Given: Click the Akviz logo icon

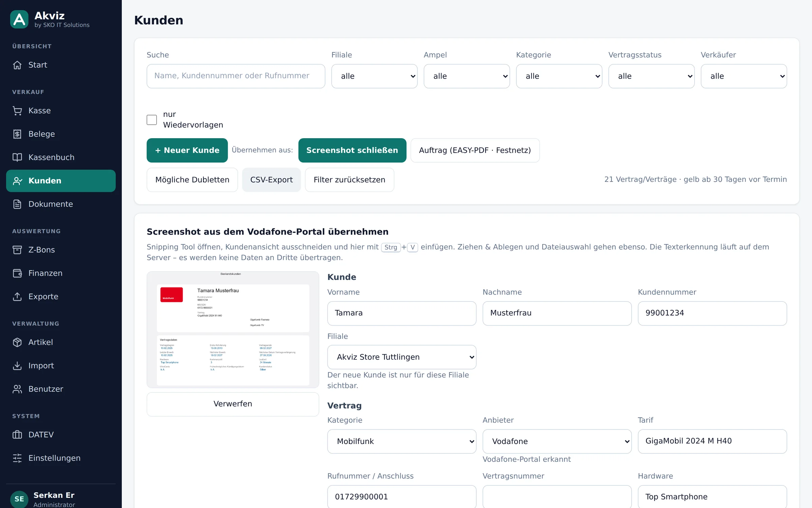Looking at the screenshot, I should 19,19.
